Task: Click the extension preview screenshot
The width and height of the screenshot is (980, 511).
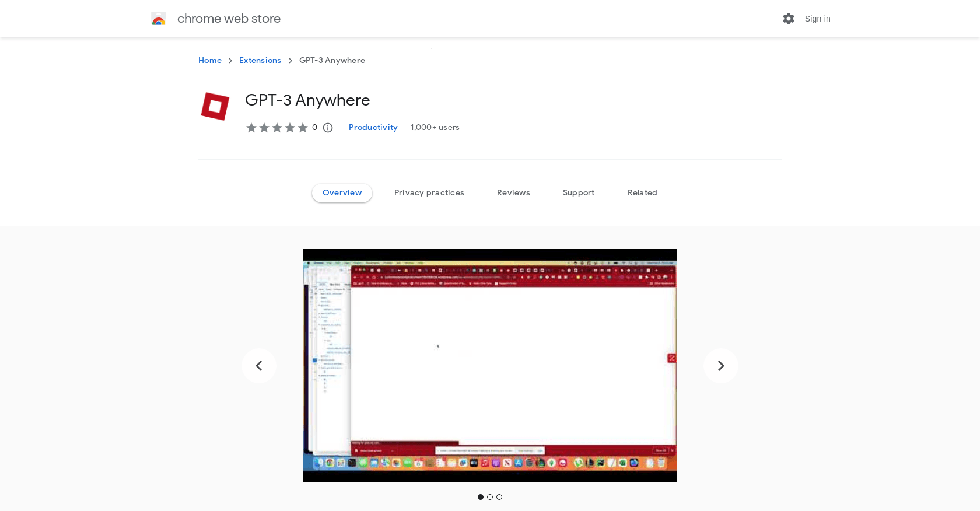Action: [490, 366]
